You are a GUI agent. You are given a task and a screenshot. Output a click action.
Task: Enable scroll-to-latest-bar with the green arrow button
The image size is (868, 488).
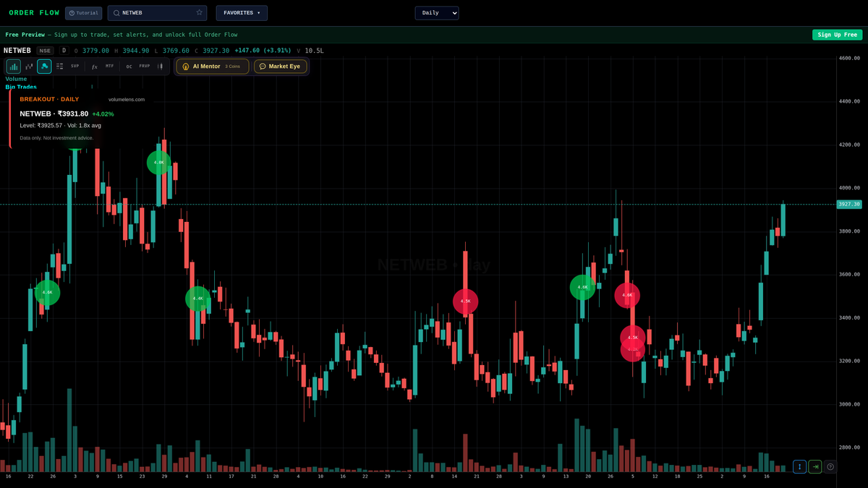(814, 466)
